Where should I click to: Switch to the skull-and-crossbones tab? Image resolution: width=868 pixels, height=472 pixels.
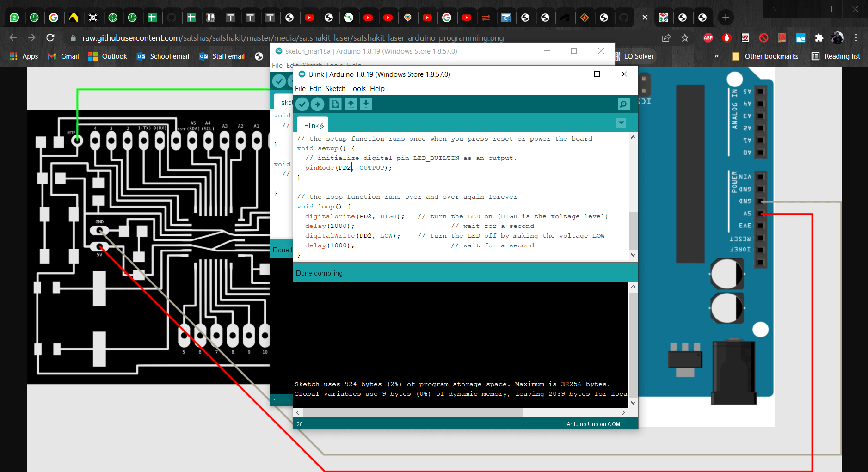[93, 18]
